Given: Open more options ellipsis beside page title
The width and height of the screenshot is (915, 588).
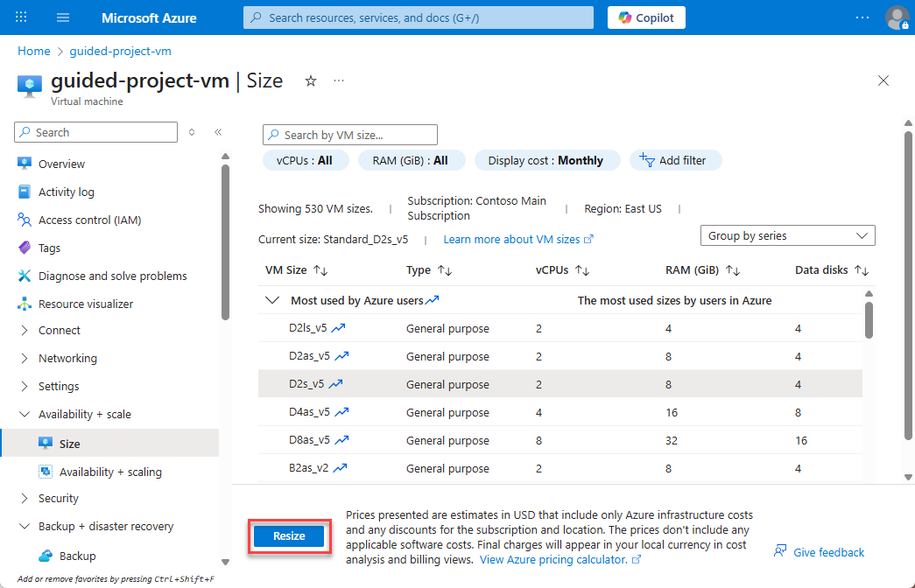Looking at the screenshot, I should (x=339, y=80).
